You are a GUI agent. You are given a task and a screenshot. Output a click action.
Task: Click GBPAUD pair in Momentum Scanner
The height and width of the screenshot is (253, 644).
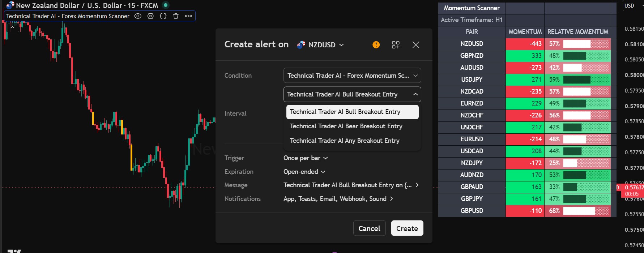coord(472,187)
